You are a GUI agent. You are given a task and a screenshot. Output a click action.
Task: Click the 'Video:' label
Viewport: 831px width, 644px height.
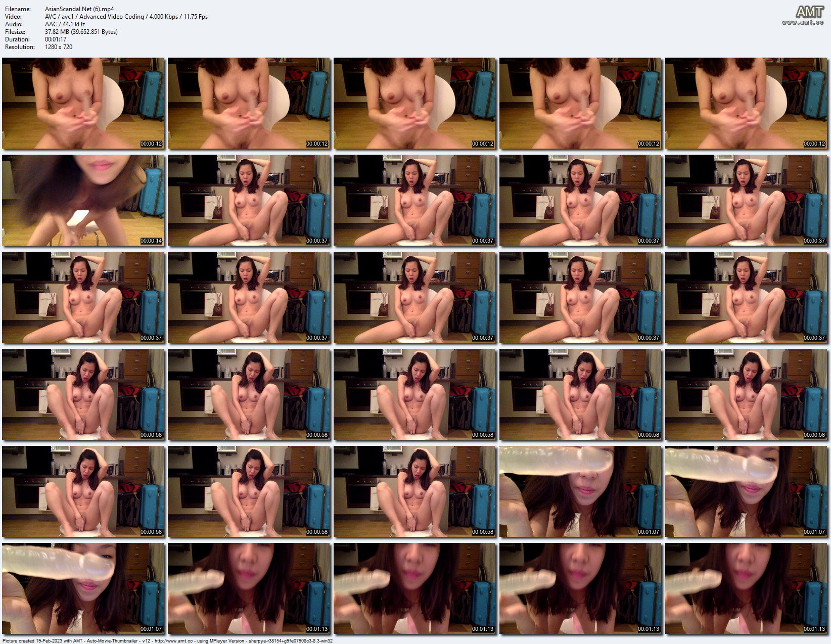pos(13,17)
